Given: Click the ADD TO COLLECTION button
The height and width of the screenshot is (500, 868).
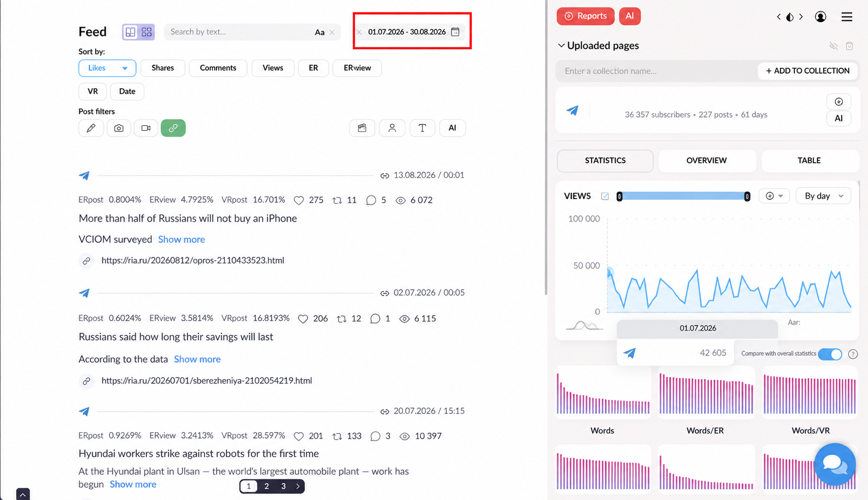Looking at the screenshot, I should point(808,71).
